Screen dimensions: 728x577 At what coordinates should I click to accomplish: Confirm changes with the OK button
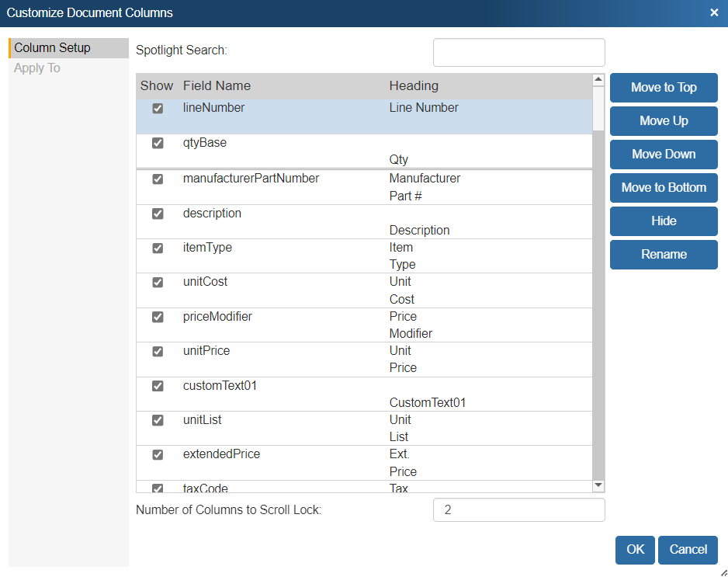pyautogui.click(x=635, y=550)
